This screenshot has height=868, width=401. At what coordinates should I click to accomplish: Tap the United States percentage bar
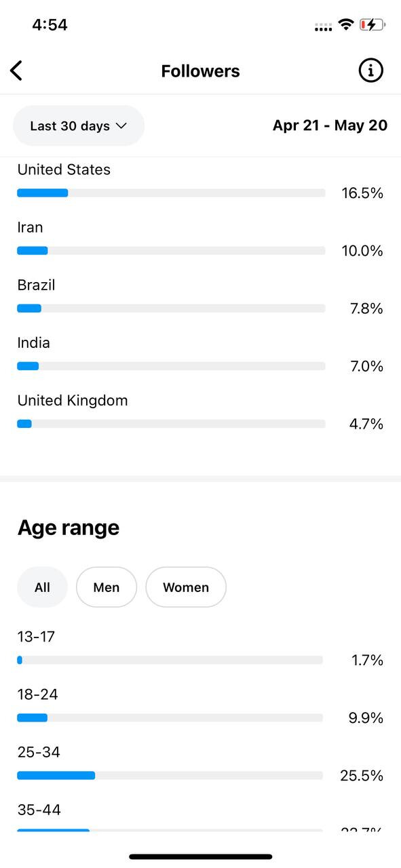171,193
